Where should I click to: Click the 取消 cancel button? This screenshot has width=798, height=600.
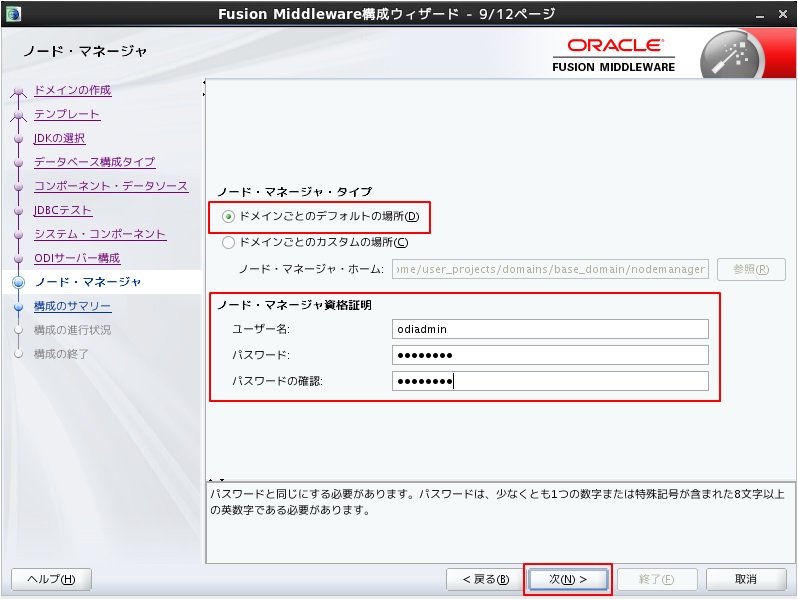[746, 579]
